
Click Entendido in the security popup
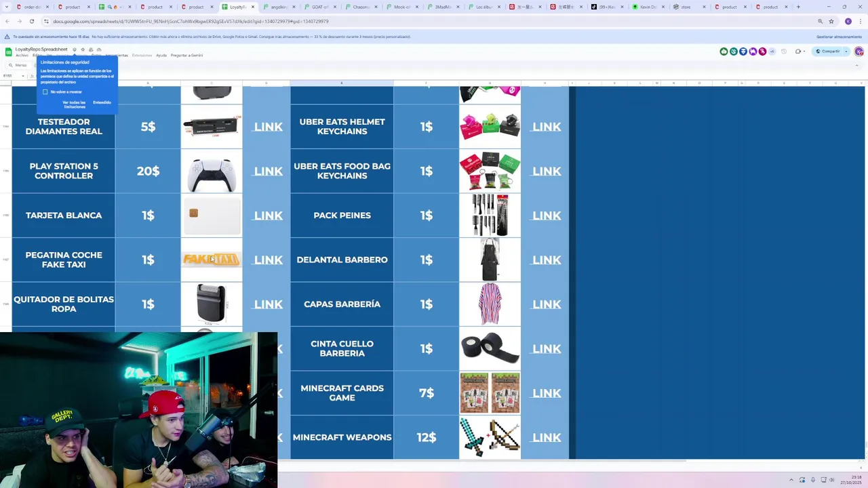tap(102, 103)
